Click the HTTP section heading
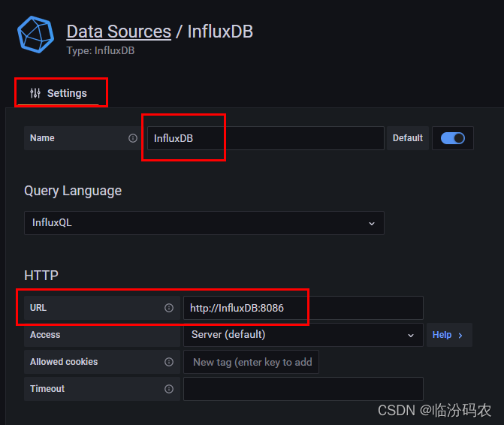The width and height of the screenshot is (504, 425). [x=41, y=276]
